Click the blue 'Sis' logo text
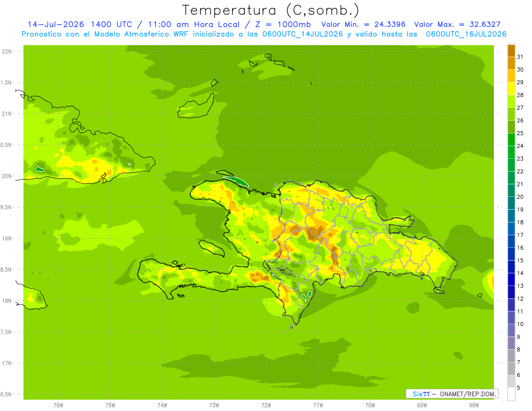Image resolution: width=532 pixels, height=411 pixels. (x=418, y=394)
